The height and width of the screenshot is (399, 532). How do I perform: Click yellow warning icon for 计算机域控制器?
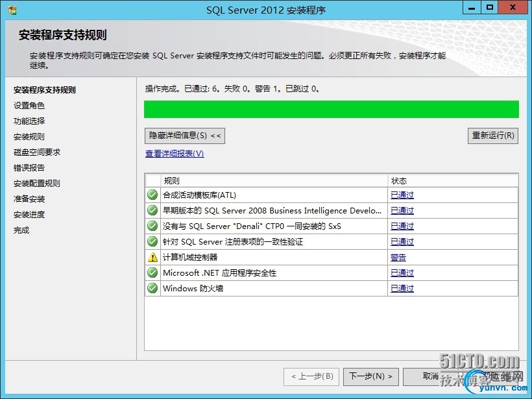(x=152, y=257)
